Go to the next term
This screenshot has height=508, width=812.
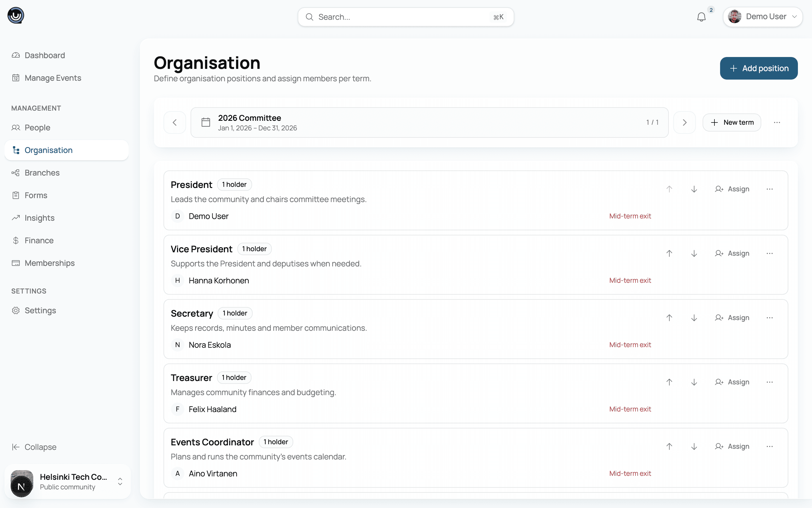tap(685, 123)
